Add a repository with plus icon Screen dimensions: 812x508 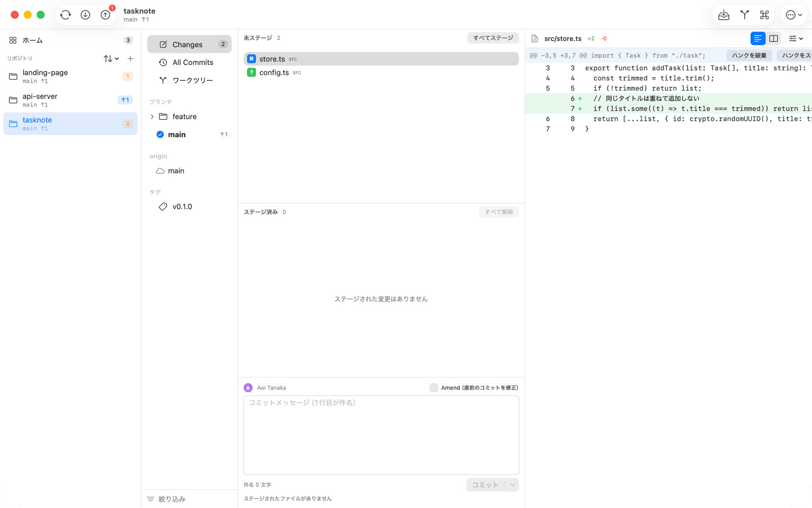click(x=130, y=58)
